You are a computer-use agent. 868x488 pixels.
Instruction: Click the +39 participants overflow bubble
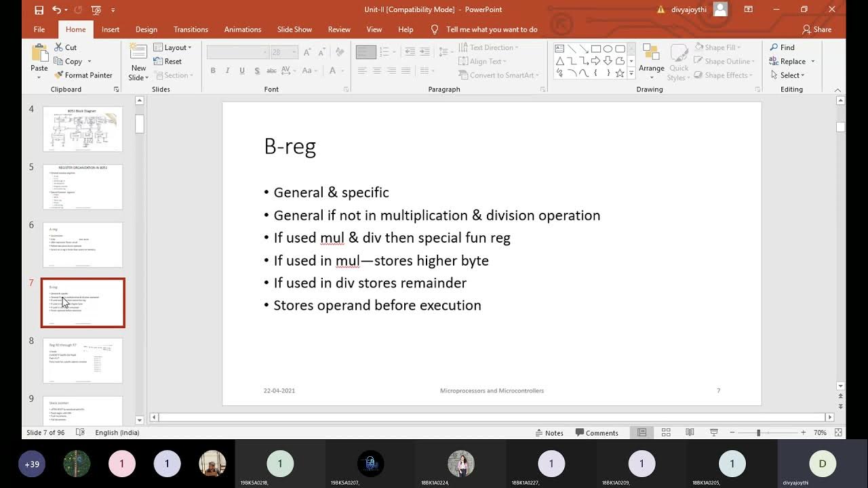(32, 464)
